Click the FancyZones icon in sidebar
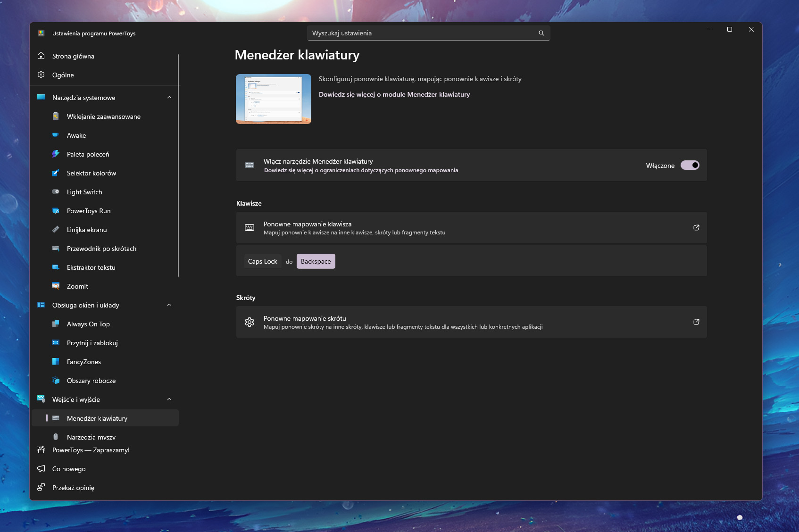The width and height of the screenshot is (799, 532). click(56, 362)
